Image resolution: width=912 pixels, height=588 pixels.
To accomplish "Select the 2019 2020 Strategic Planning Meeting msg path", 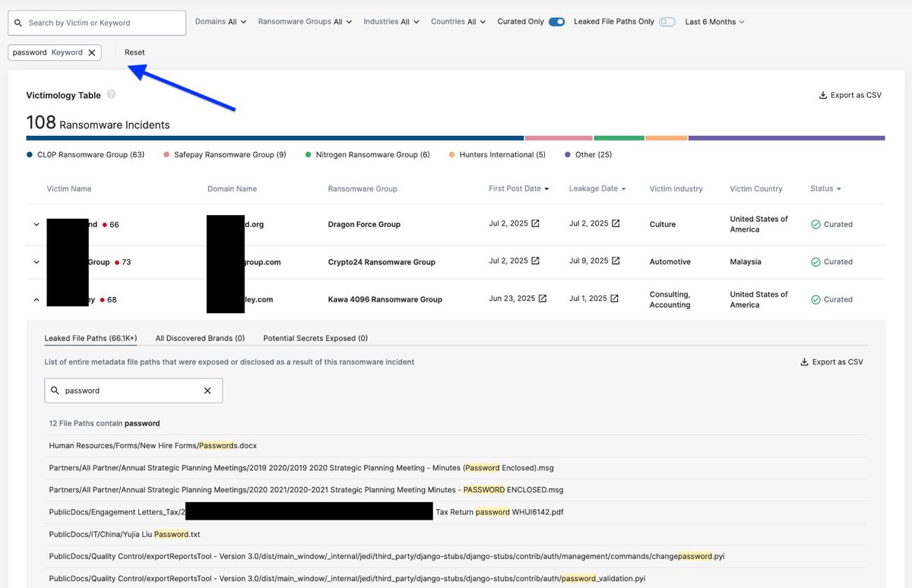I will pos(456,467).
